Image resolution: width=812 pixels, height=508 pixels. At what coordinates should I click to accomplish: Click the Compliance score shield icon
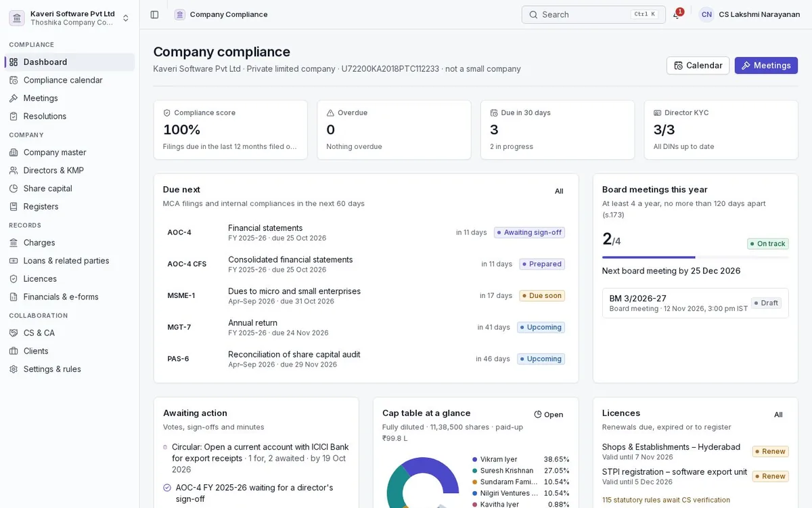click(x=167, y=113)
